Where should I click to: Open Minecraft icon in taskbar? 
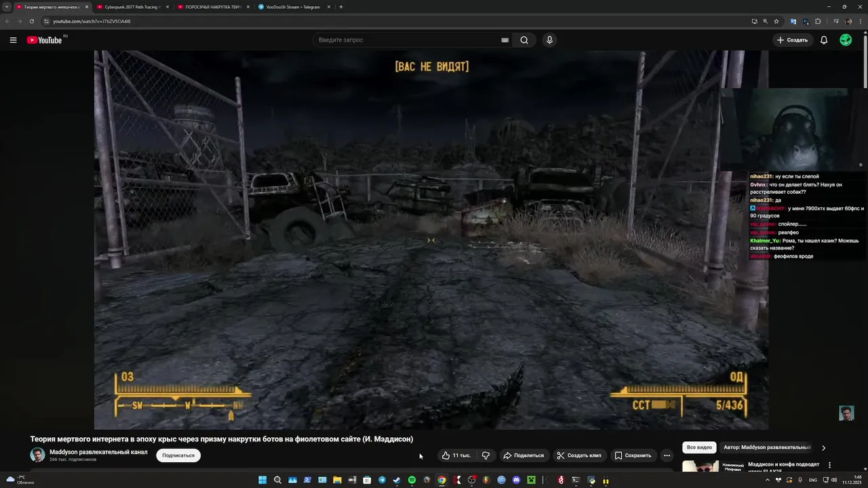[531, 480]
